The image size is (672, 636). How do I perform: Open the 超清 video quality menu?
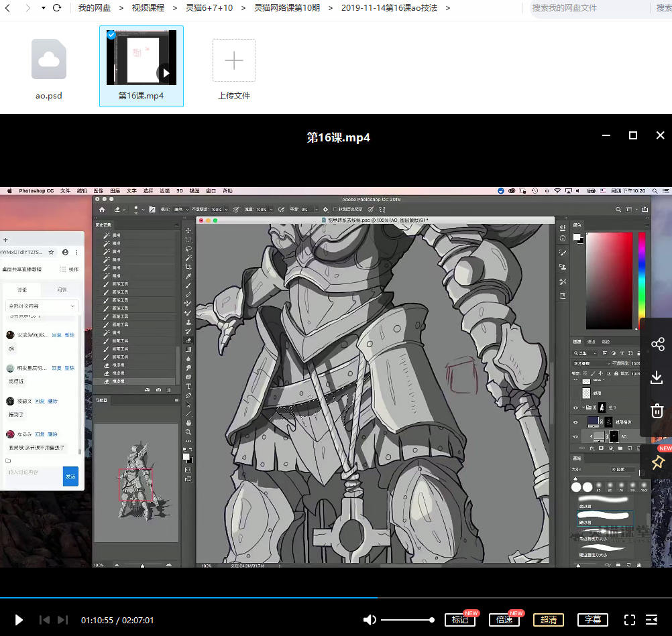(549, 620)
